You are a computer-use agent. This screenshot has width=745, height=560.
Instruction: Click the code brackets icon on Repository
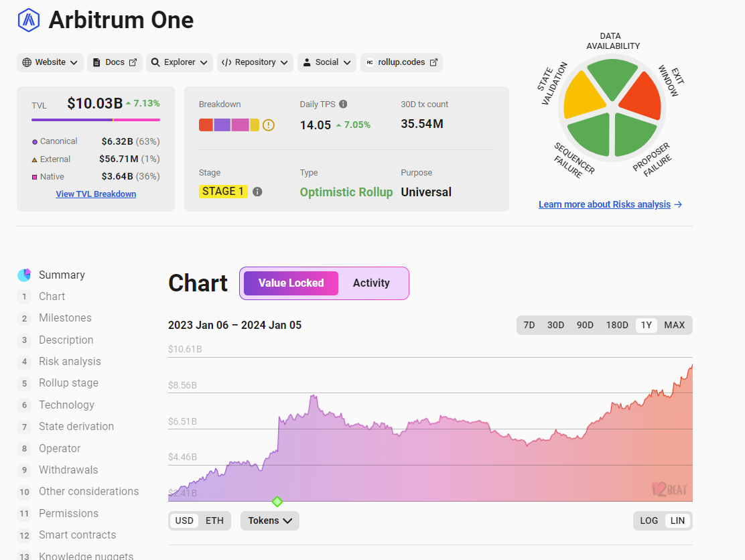[226, 62]
